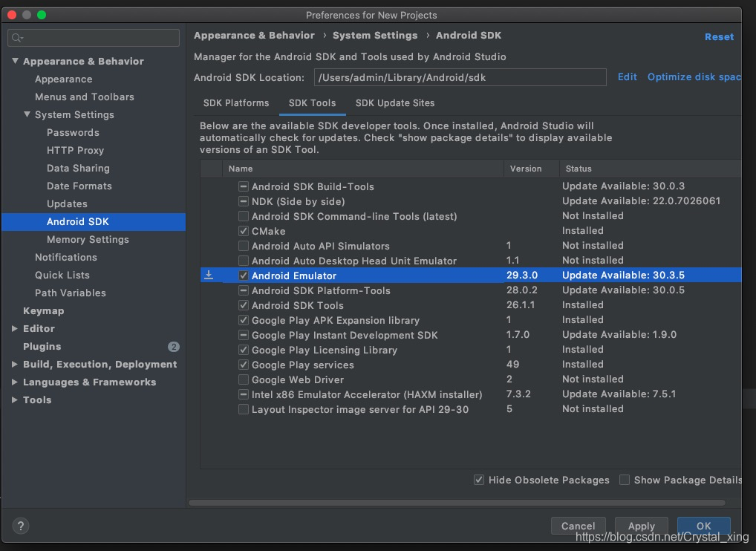Click the download icon beside Android Emulator
The width and height of the screenshot is (756, 551).
point(209,275)
